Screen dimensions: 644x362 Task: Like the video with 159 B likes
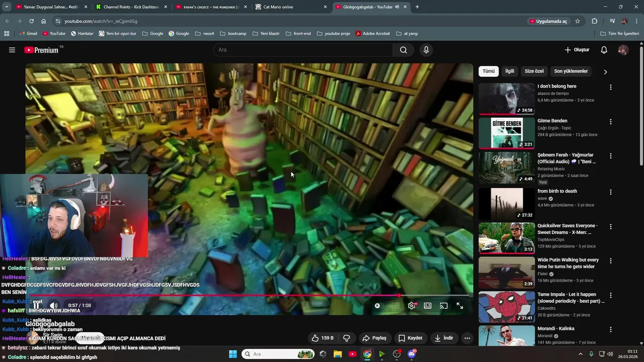pos(323,338)
